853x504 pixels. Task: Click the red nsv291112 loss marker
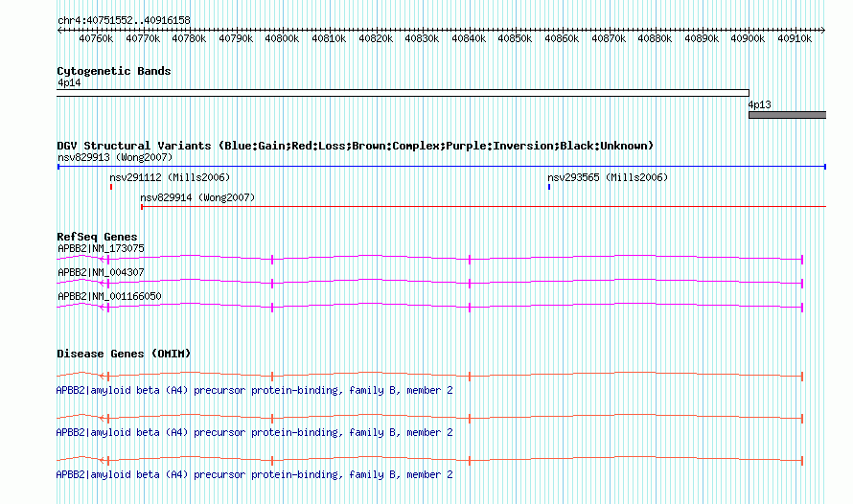111,187
